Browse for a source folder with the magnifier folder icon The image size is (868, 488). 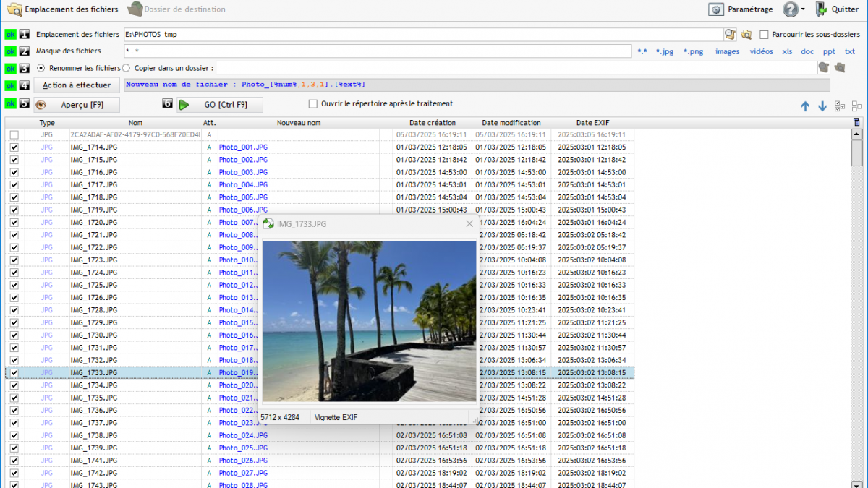(746, 34)
